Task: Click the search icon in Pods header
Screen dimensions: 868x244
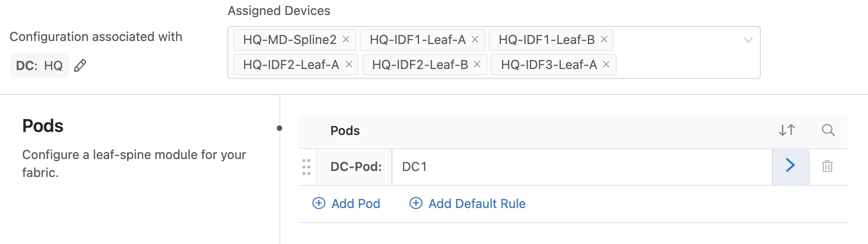Action: click(x=828, y=130)
